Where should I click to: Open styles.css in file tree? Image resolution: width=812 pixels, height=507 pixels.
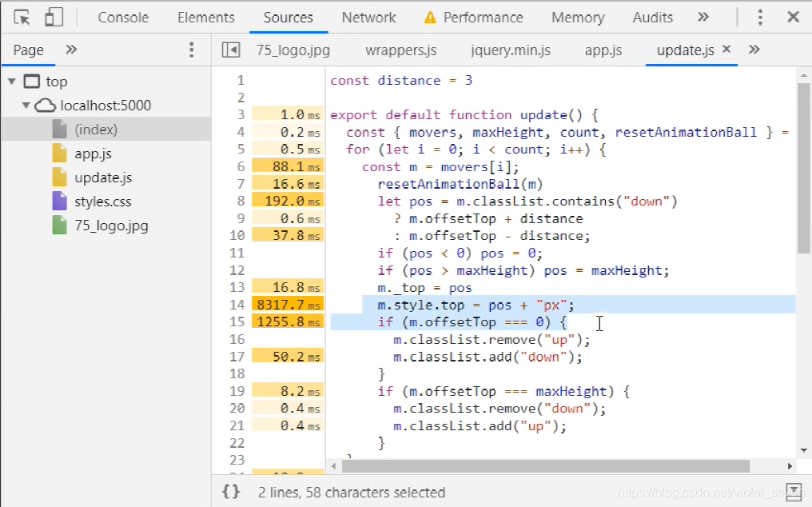coord(103,202)
